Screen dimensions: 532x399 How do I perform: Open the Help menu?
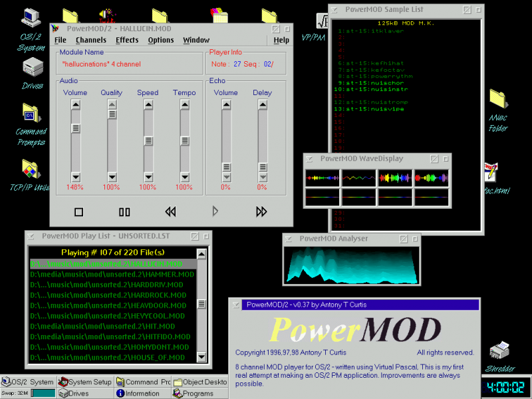(281, 40)
